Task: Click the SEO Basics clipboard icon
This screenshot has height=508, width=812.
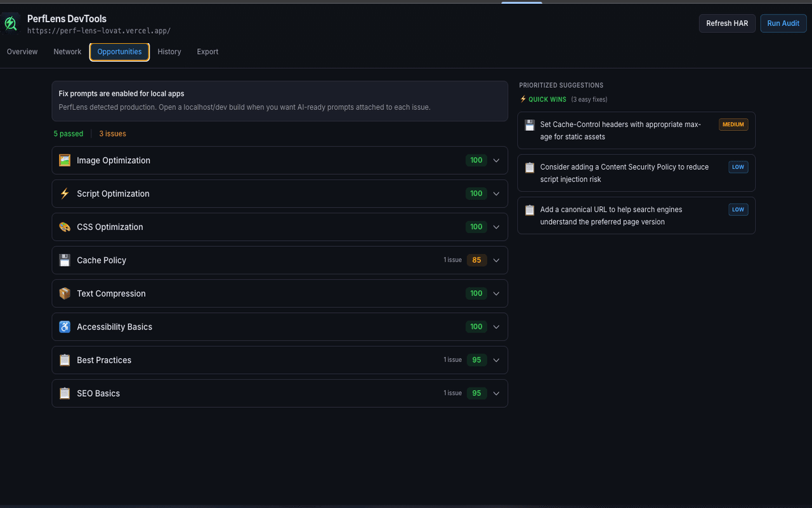Action: [65, 393]
